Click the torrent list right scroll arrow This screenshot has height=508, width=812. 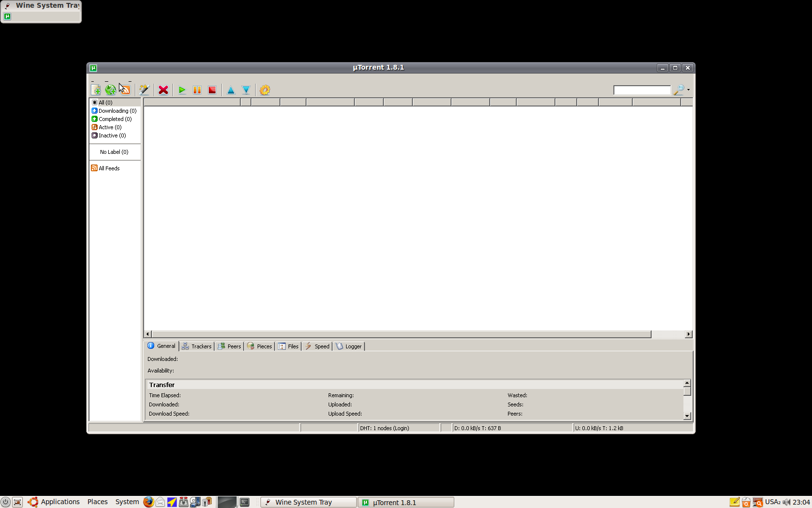tap(689, 334)
